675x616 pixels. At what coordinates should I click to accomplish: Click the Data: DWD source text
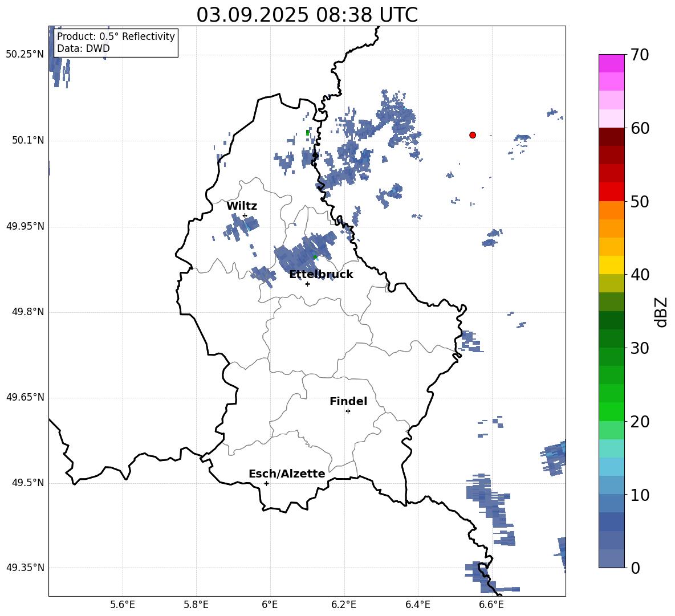(83, 48)
